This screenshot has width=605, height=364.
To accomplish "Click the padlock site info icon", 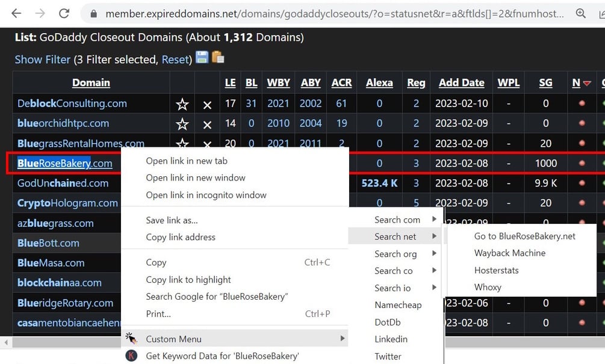I will click(93, 14).
